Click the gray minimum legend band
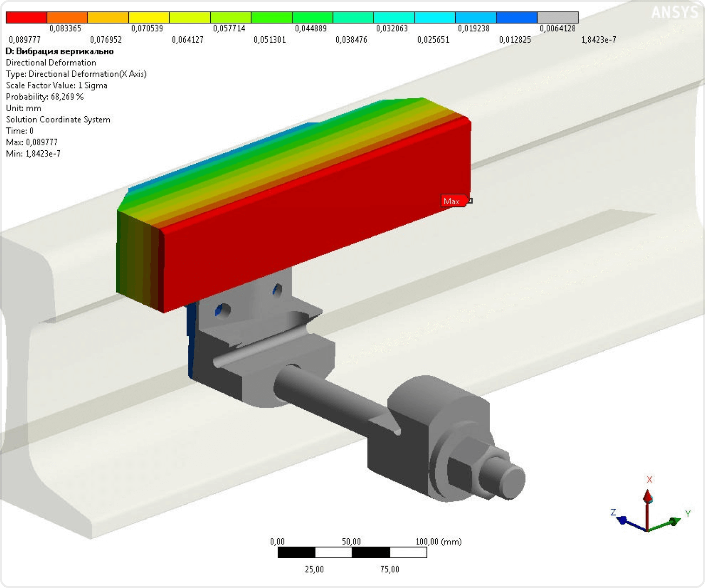The height and width of the screenshot is (588, 705). 558,17
